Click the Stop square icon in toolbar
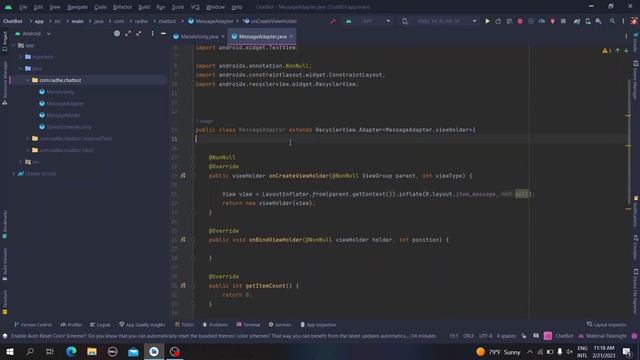Image resolution: width=640 pixels, height=360 pixels. [563, 21]
